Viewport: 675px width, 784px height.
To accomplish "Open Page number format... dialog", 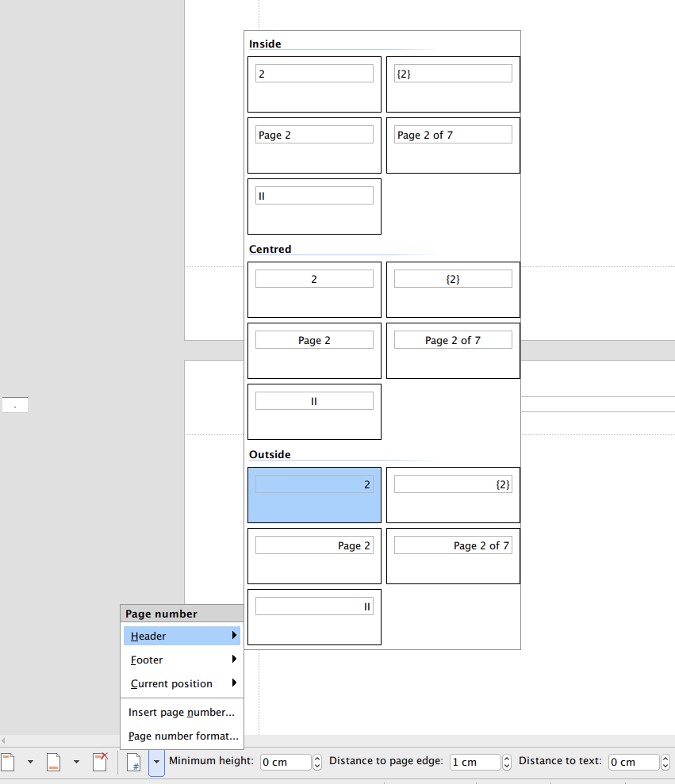I will coord(183,736).
